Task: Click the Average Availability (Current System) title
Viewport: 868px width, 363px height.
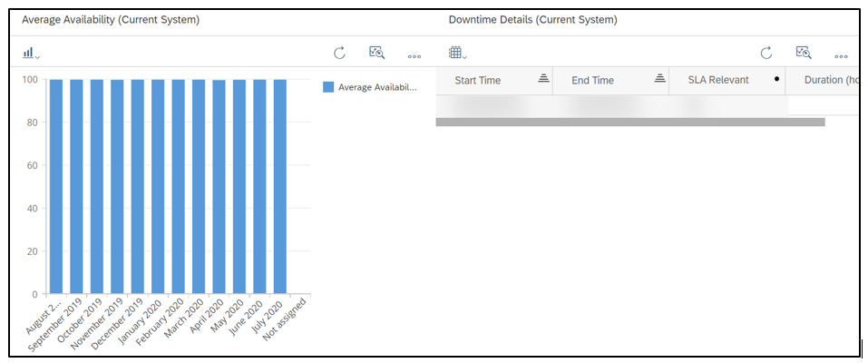Action: (111, 20)
